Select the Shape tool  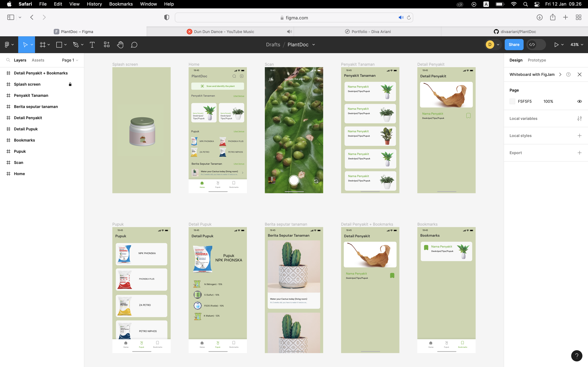pyautogui.click(x=59, y=44)
